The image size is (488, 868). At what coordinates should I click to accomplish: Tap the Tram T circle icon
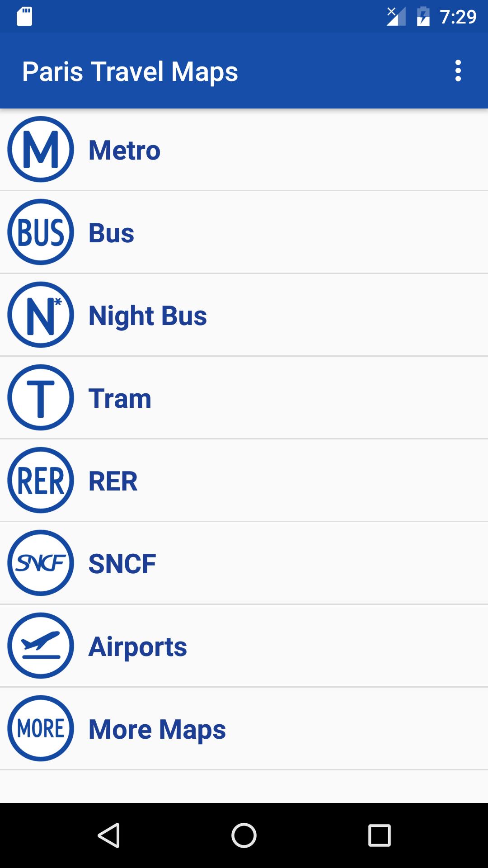point(41,398)
